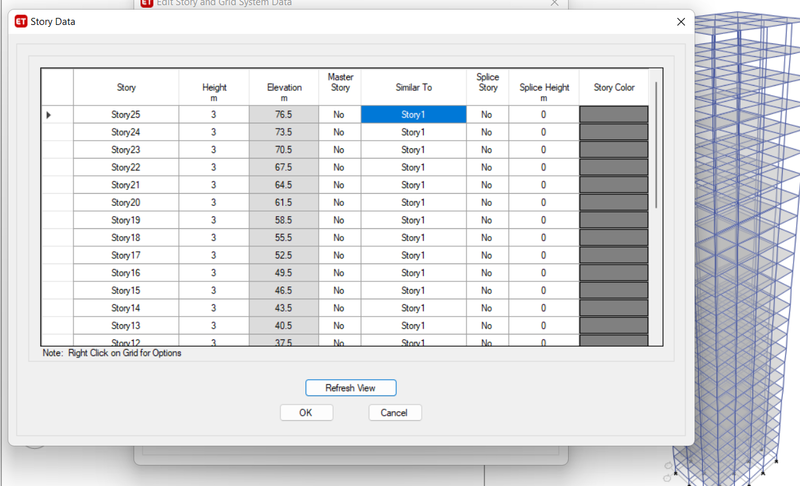Open Story14 color swatch

614,308
